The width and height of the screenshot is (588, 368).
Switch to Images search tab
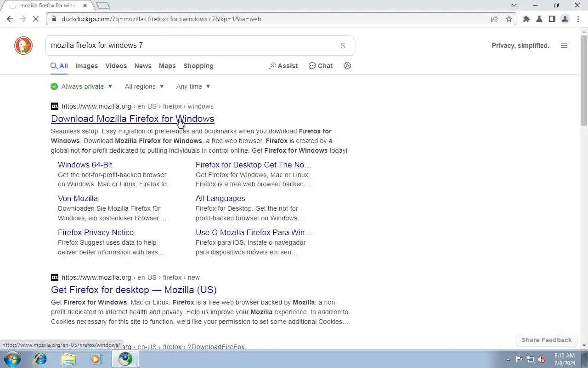coord(86,66)
